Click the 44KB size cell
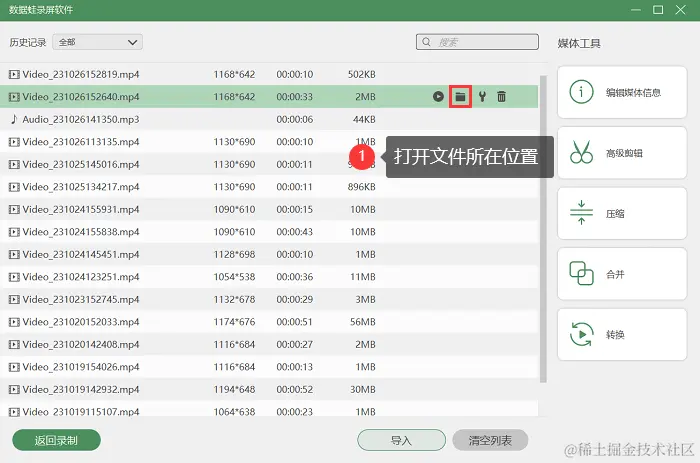This screenshot has width=700, height=463. (364, 119)
